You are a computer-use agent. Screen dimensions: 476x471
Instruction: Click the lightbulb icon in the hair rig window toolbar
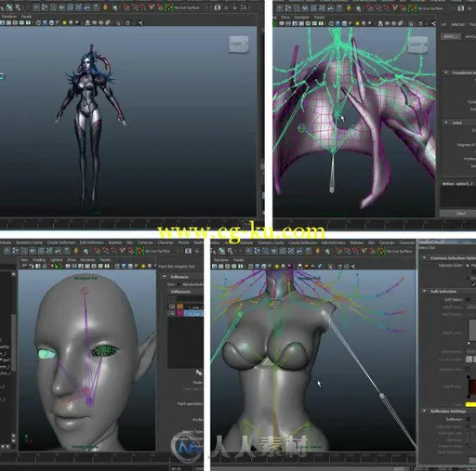(x=349, y=8)
